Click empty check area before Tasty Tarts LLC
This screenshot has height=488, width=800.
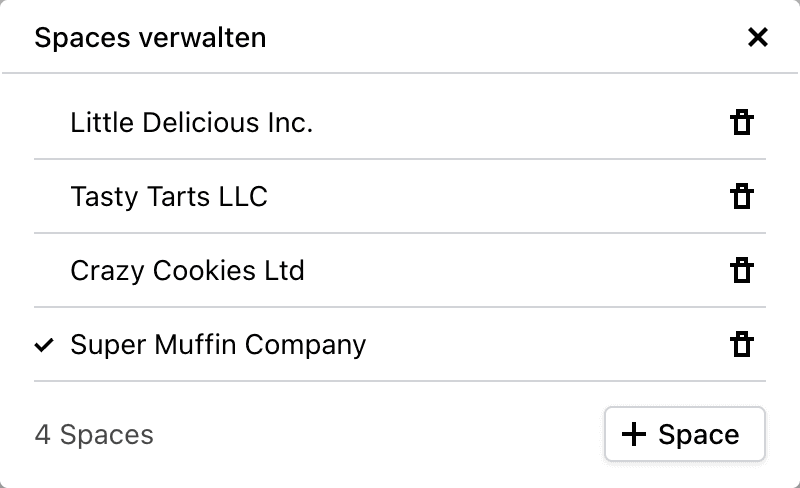(43, 197)
